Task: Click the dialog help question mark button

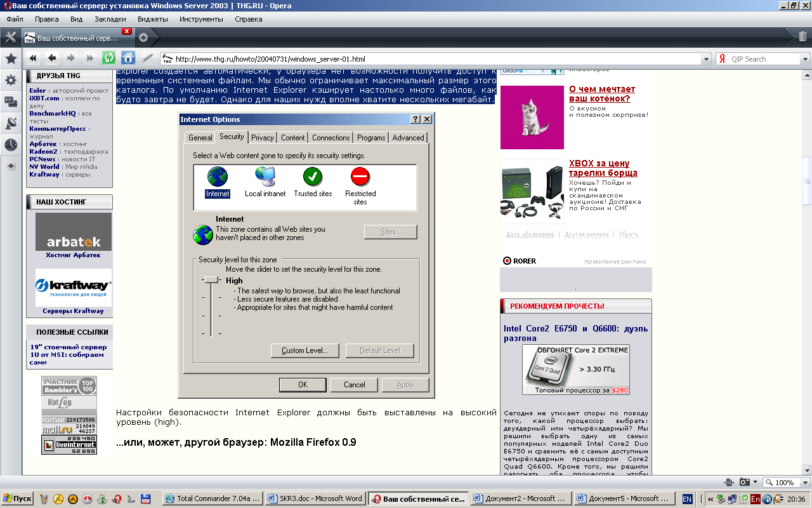Action: pyautogui.click(x=416, y=119)
